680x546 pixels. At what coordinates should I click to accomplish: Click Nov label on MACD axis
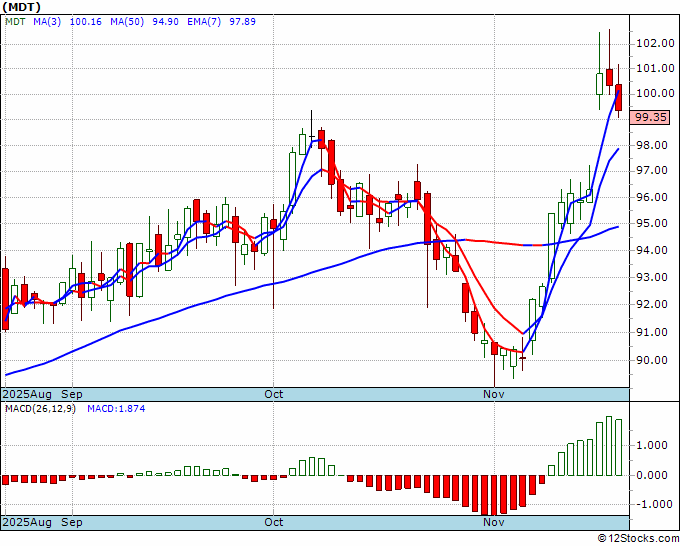coord(494,522)
